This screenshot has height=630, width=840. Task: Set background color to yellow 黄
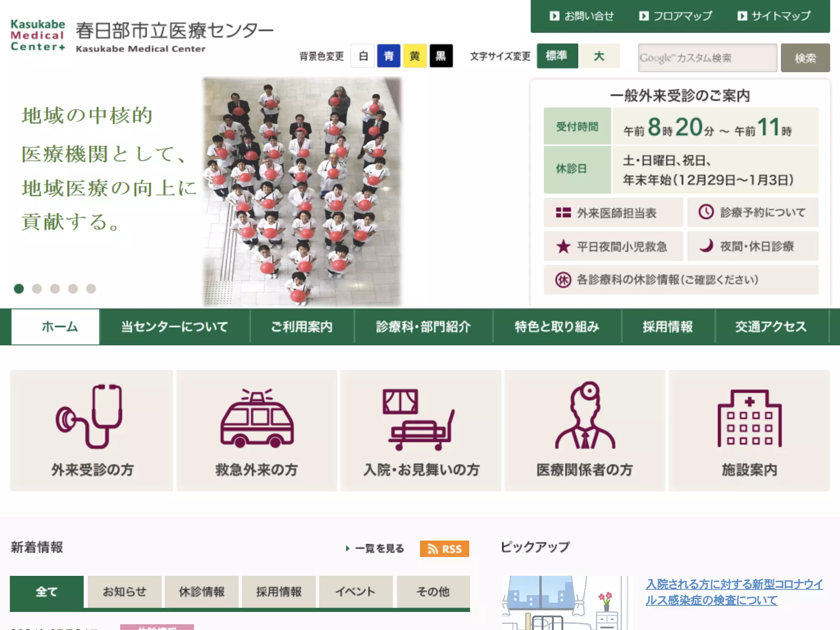[415, 56]
